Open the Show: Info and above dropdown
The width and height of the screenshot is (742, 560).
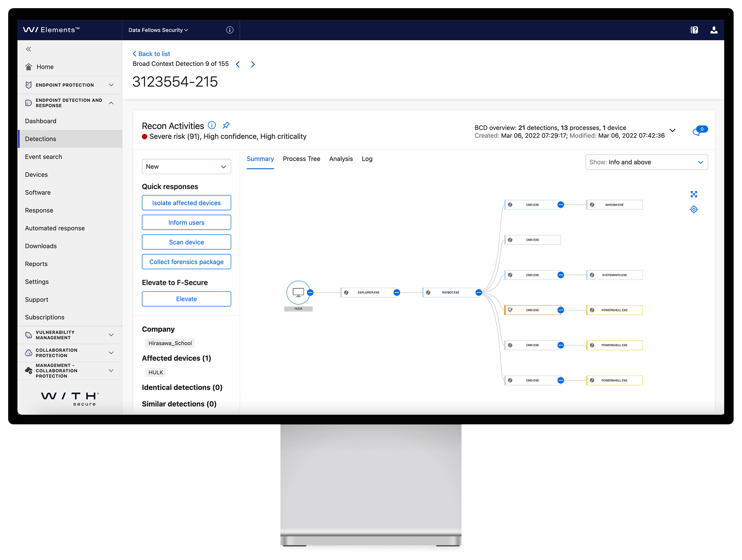click(x=646, y=162)
